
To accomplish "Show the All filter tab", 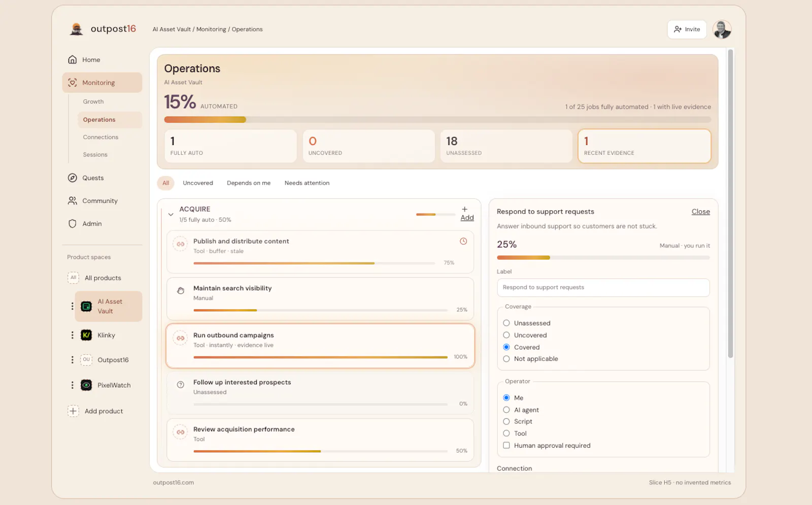I will pos(165,183).
